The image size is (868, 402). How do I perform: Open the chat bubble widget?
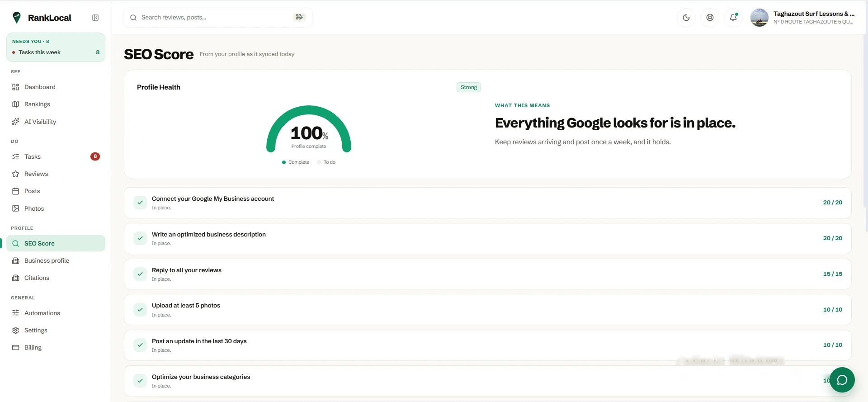[x=842, y=380]
